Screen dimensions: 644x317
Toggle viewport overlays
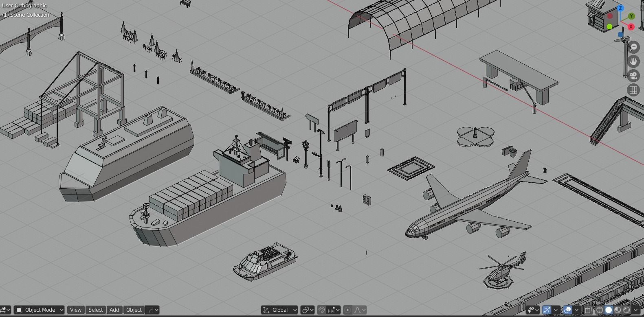[567, 310]
